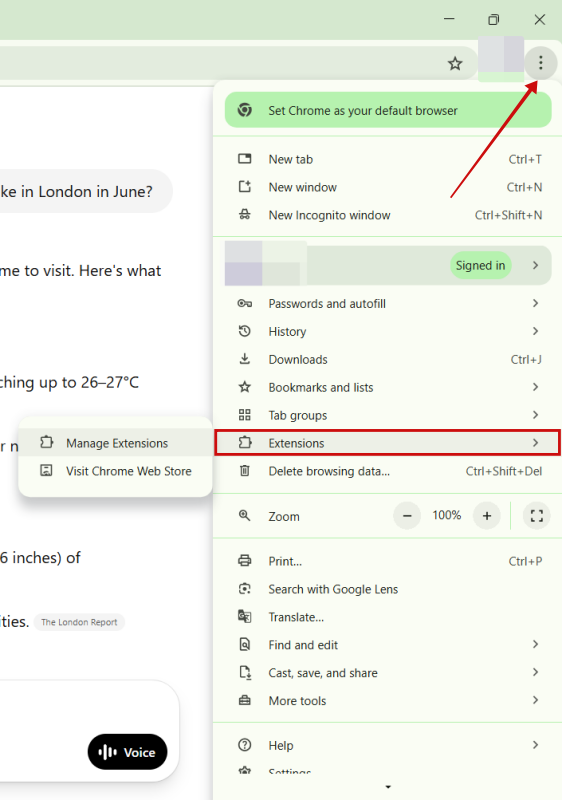
Task: Choose Delete browsing data menu item
Action: tap(387, 471)
